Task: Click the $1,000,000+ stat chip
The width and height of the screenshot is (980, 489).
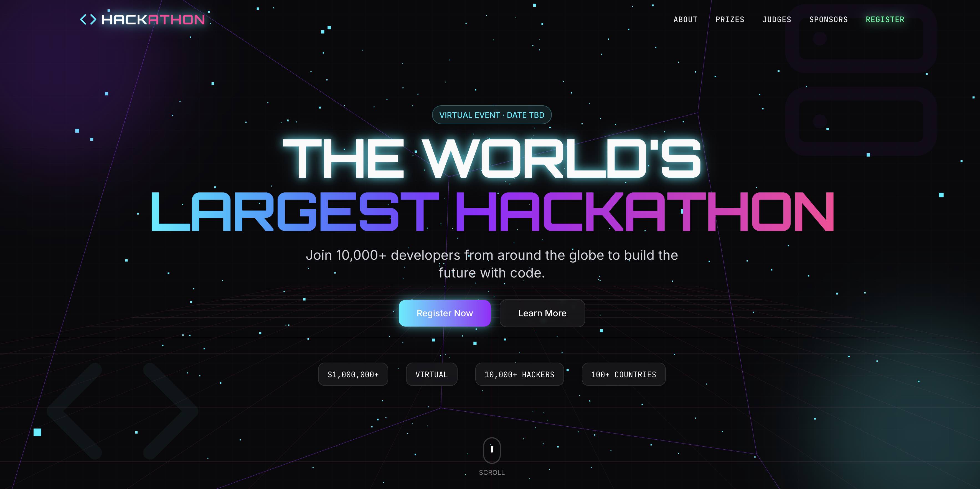Action: (353, 374)
